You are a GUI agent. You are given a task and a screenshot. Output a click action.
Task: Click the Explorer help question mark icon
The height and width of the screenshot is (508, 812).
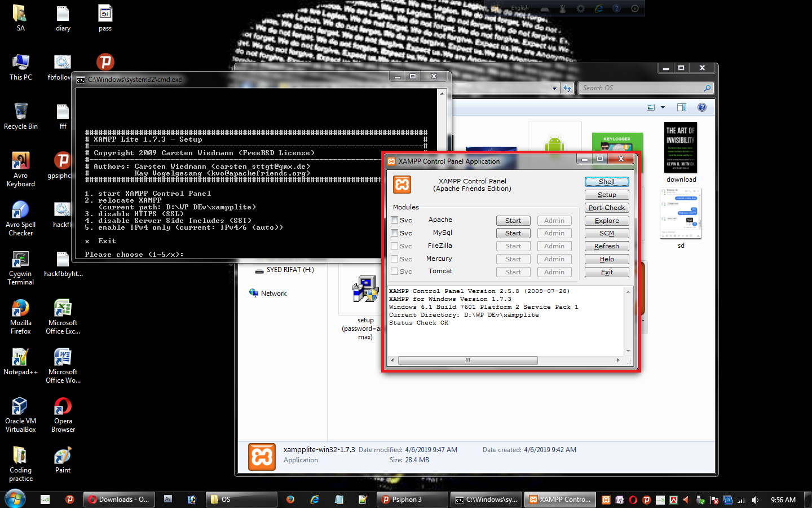701,107
